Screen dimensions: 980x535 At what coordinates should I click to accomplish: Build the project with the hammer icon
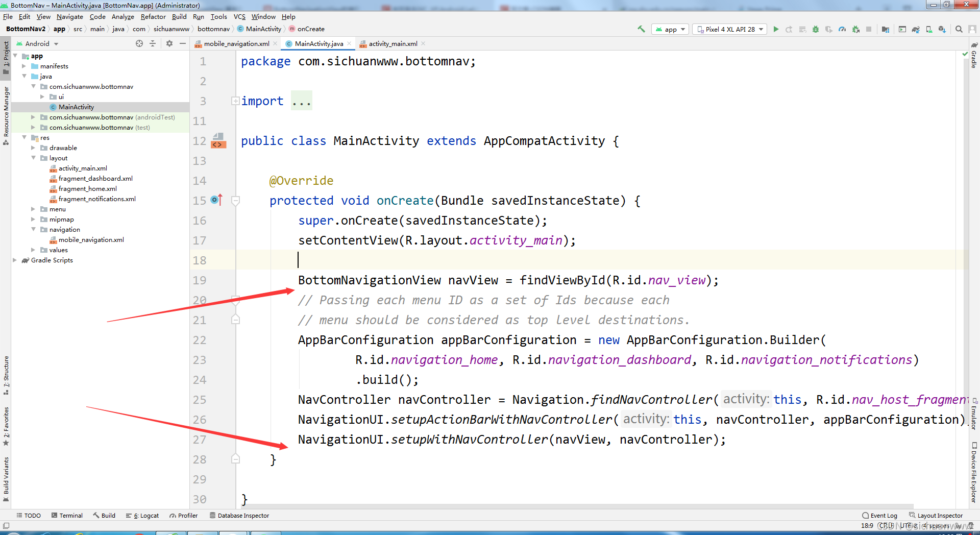tap(641, 29)
